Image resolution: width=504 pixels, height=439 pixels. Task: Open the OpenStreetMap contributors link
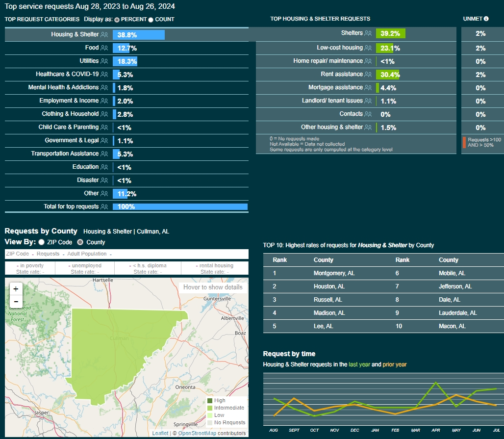pyautogui.click(x=197, y=433)
